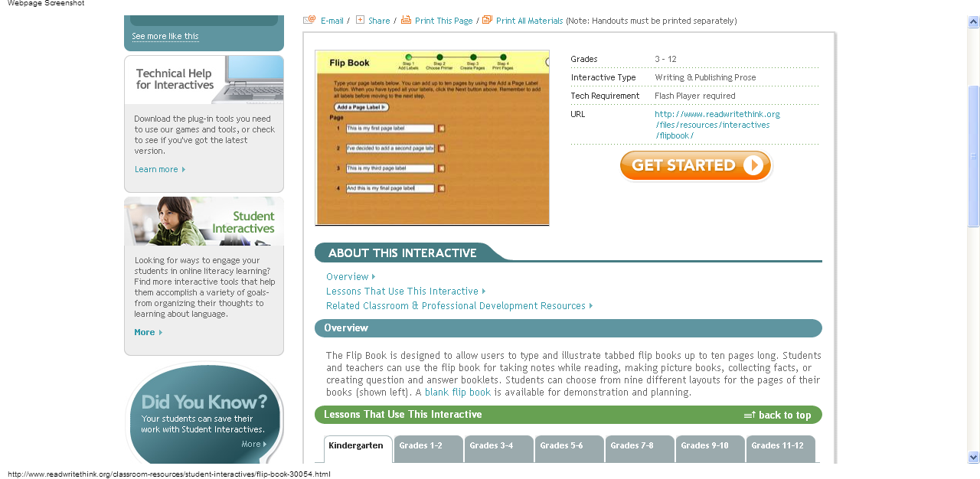Click the ABOUT THIS INTERACTIVE heading
Screen dimensions: 980x479
click(403, 253)
